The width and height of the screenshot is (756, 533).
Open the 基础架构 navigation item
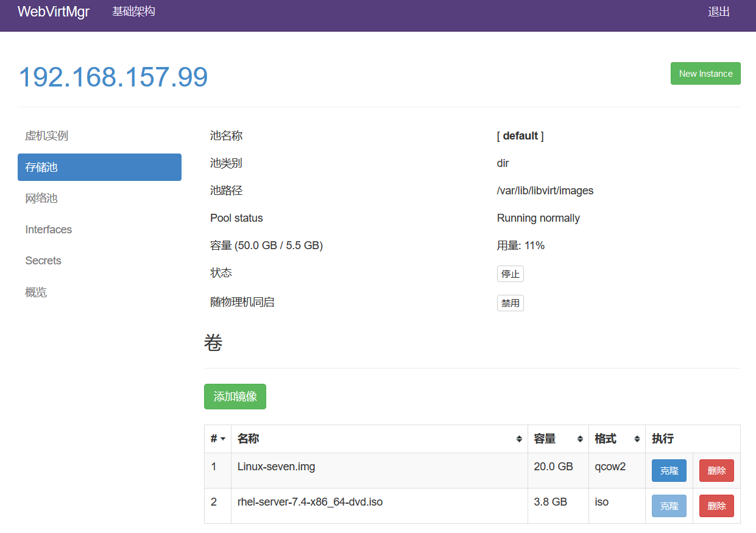coord(133,12)
